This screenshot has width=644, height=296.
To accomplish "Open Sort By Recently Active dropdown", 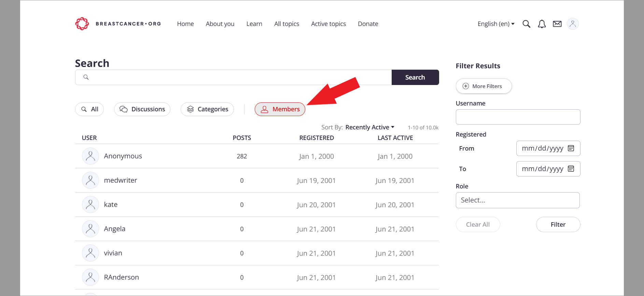I will [x=370, y=127].
